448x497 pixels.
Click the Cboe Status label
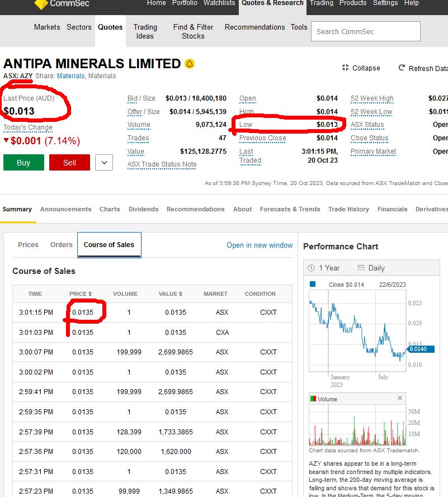point(369,138)
